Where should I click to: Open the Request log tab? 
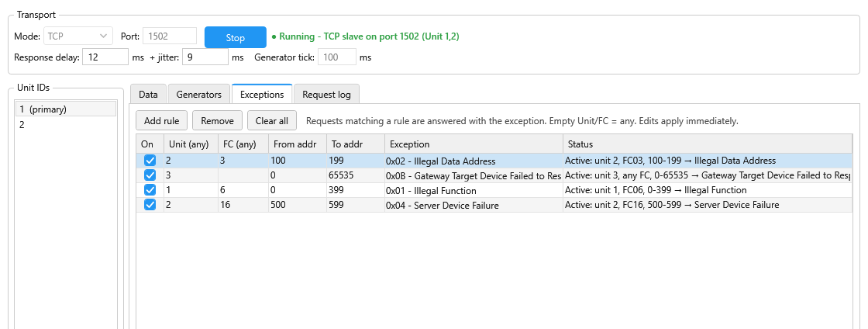326,95
